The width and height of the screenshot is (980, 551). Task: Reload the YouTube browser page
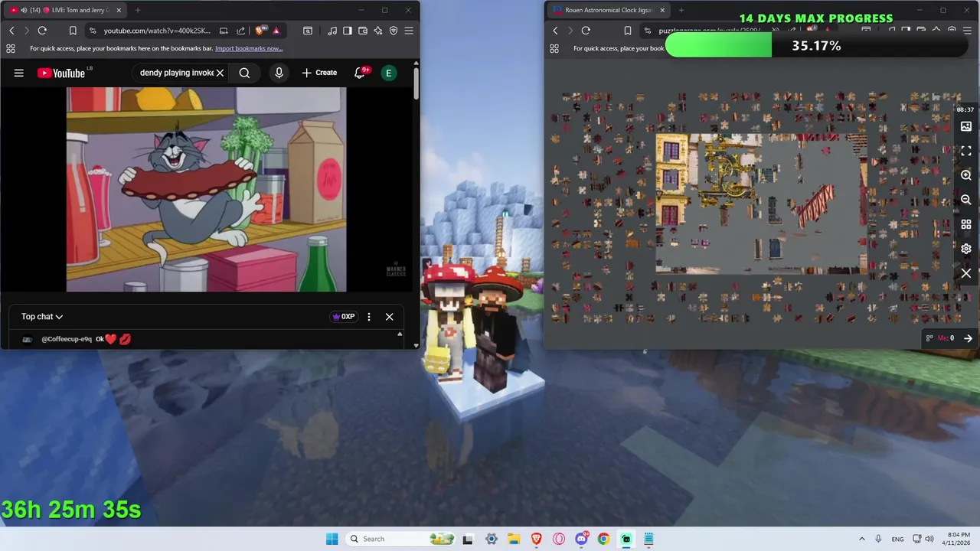point(42,31)
